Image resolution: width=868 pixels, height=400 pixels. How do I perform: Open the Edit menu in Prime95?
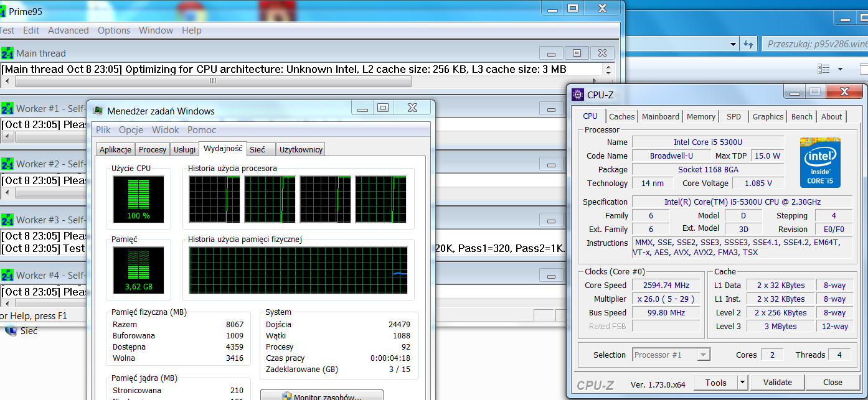tap(31, 30)
